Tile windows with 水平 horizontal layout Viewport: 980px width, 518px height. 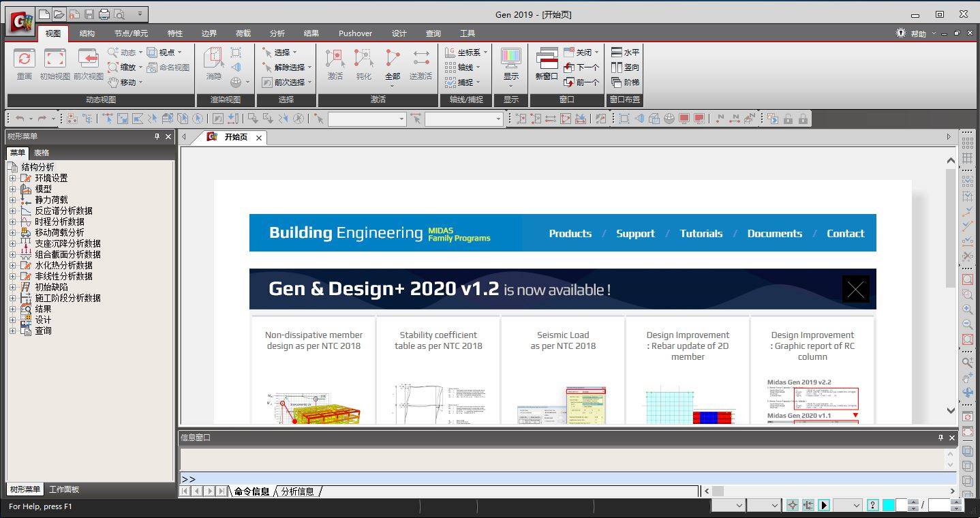[625, 52]
